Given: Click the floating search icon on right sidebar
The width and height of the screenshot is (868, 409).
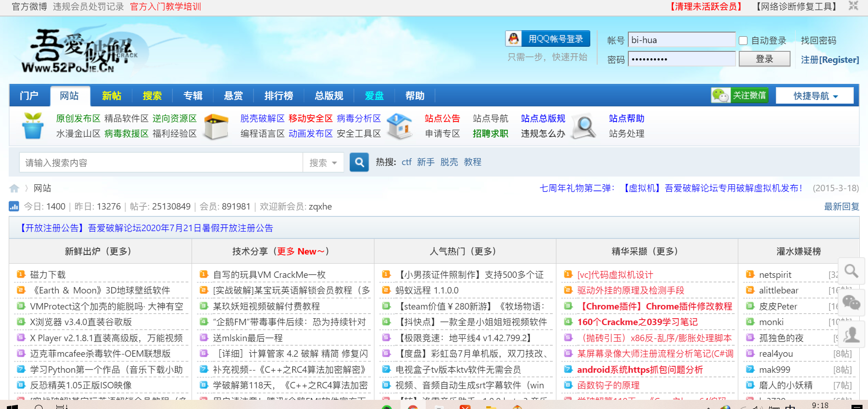Looking at the screenshot, I should pos(851,271).
